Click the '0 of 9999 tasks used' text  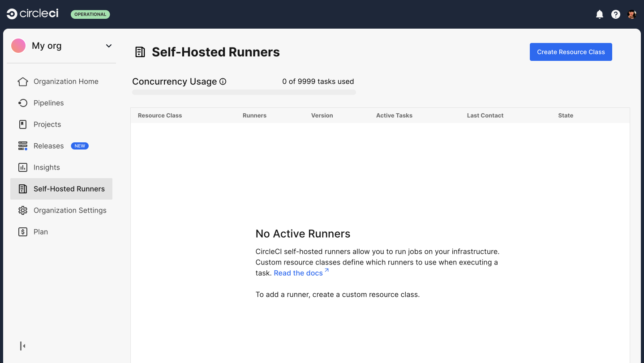(318, 81)
